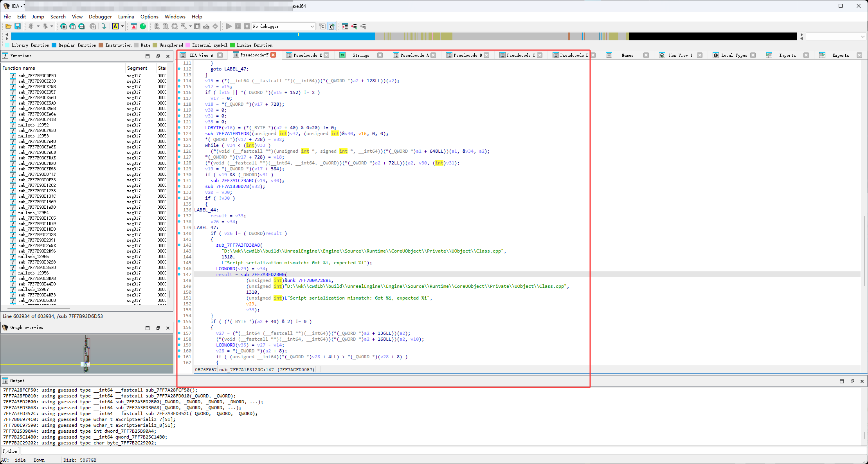This screenshot has width=868, height=464.
Task: Expand dropdown arrow next to 'A' icon
Action: point(122,26)
